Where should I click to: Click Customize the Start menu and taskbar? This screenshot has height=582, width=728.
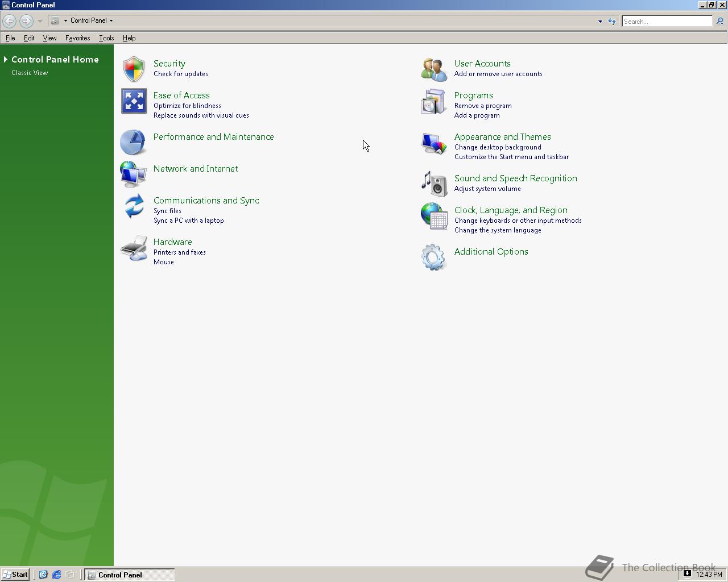pos(511,157)
